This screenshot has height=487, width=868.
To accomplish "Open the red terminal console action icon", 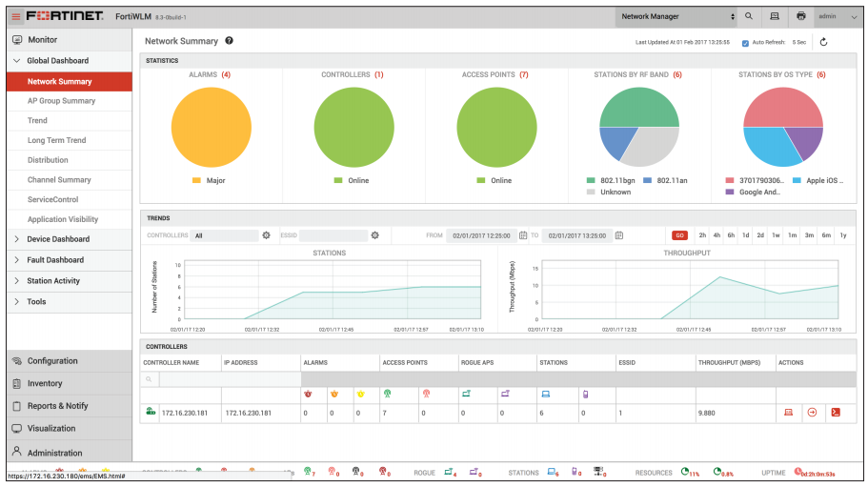I will click(x=836, y=413).
